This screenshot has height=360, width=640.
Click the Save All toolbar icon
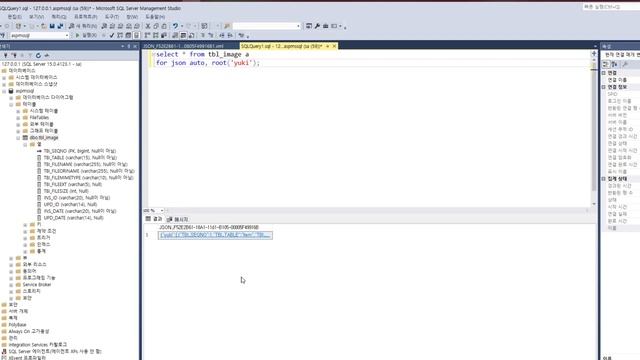pos(60,26)
